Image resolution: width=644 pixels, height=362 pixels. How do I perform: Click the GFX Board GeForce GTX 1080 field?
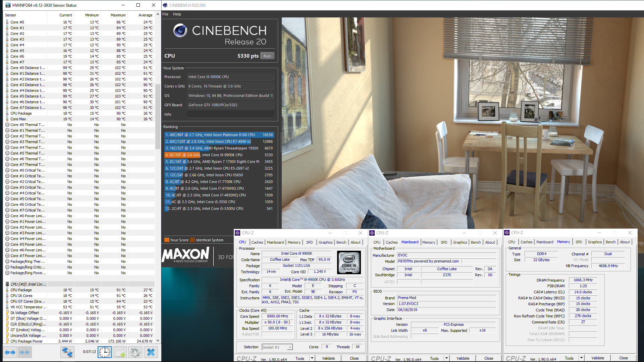pos(230,105)
